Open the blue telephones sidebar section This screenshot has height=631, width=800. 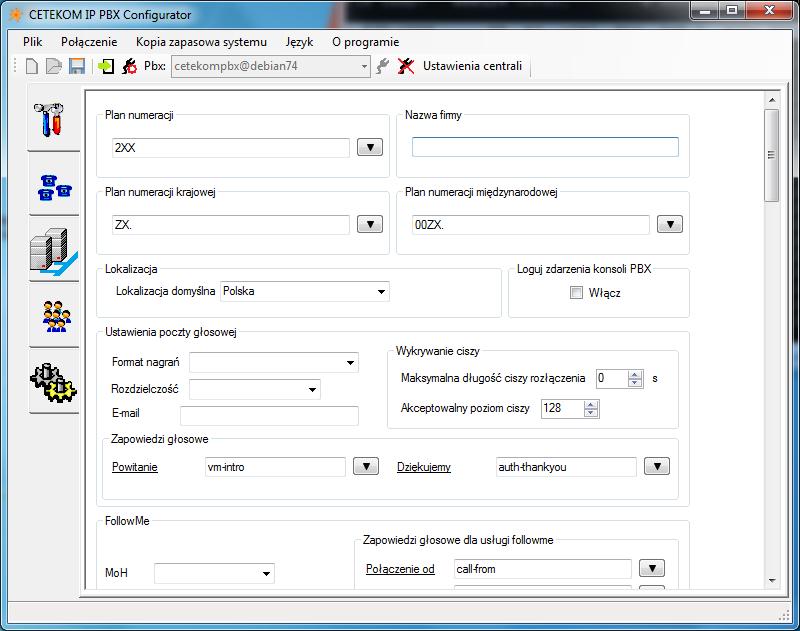click(54, 187)
